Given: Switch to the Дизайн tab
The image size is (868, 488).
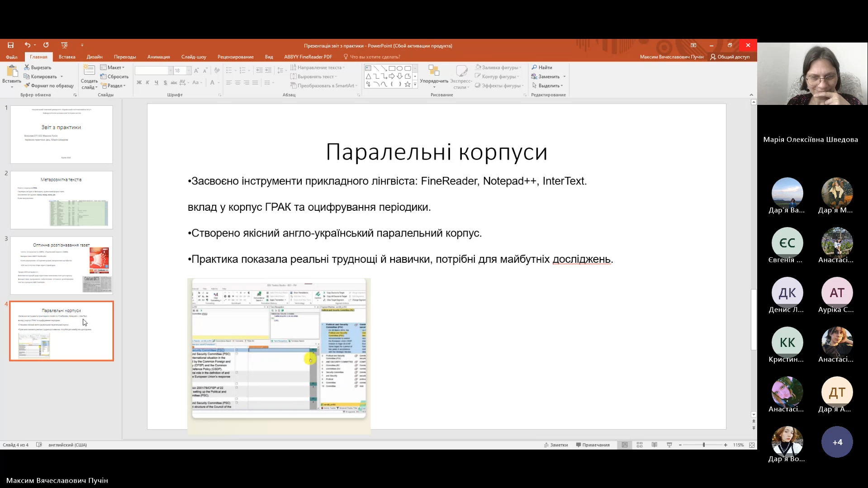Looking at the screenshot, I should coord(95,57).
